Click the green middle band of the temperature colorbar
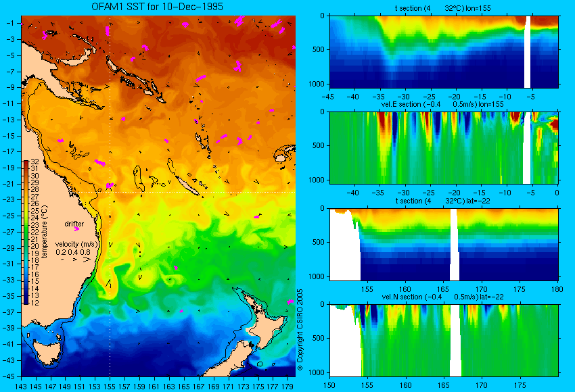This screenshot has height=392, width=575. coord(26,237)
